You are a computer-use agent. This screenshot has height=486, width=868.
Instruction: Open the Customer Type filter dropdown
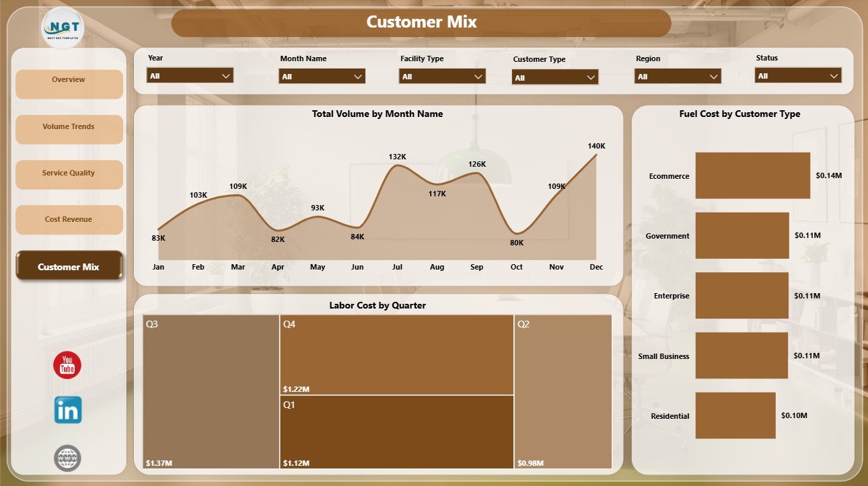555,77
